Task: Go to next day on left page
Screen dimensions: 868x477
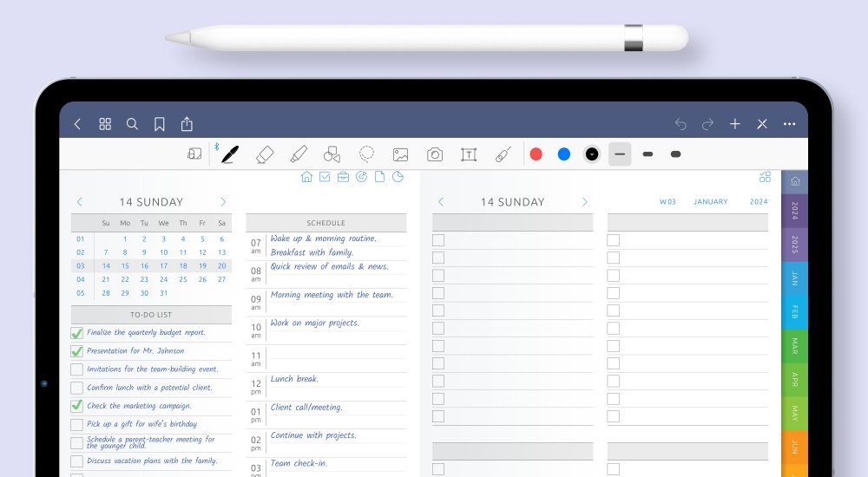Action: (223, 202)
